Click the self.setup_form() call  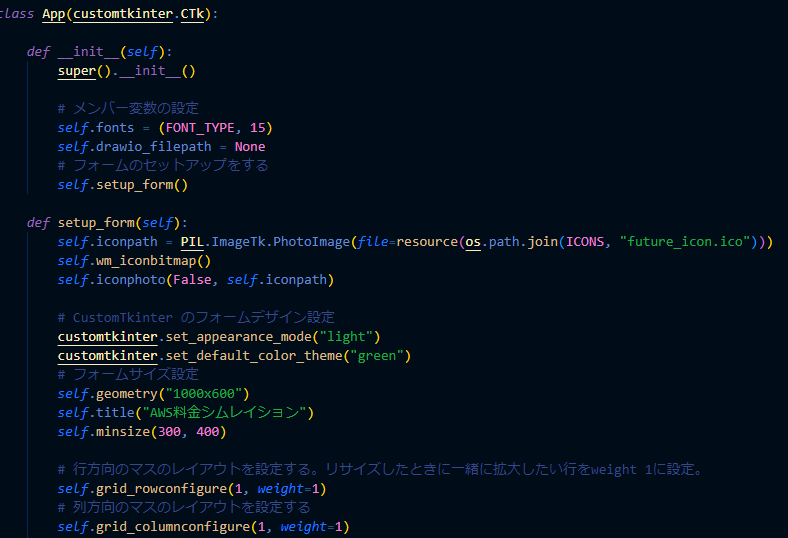pyautogui.click(x=123, y=185)
